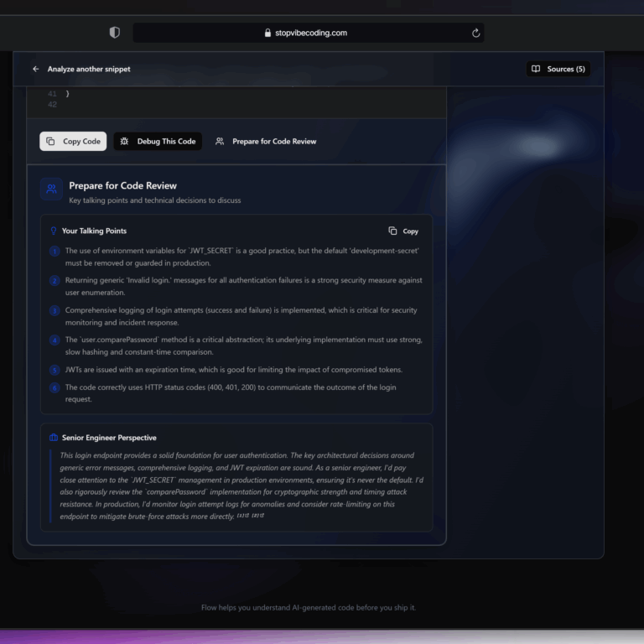644x644 pixels.
Task: Click the 'user.comparePassword method' talking point
Action: click(243, 345)
